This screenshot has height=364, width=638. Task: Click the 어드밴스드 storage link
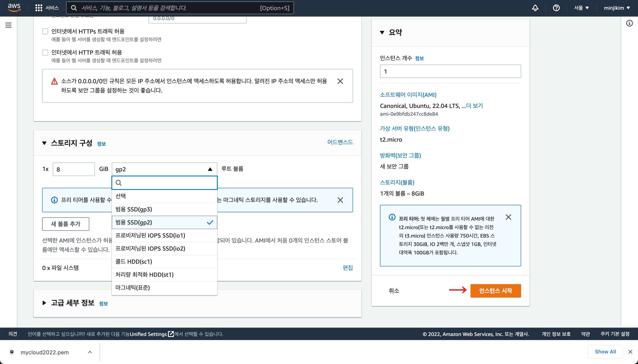(340, 142)
